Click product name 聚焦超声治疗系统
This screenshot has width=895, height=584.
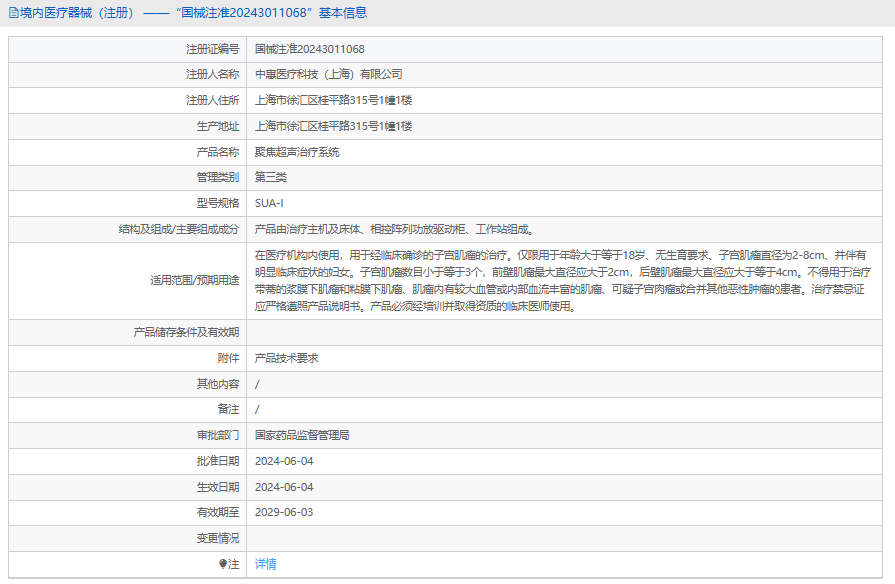297,152
